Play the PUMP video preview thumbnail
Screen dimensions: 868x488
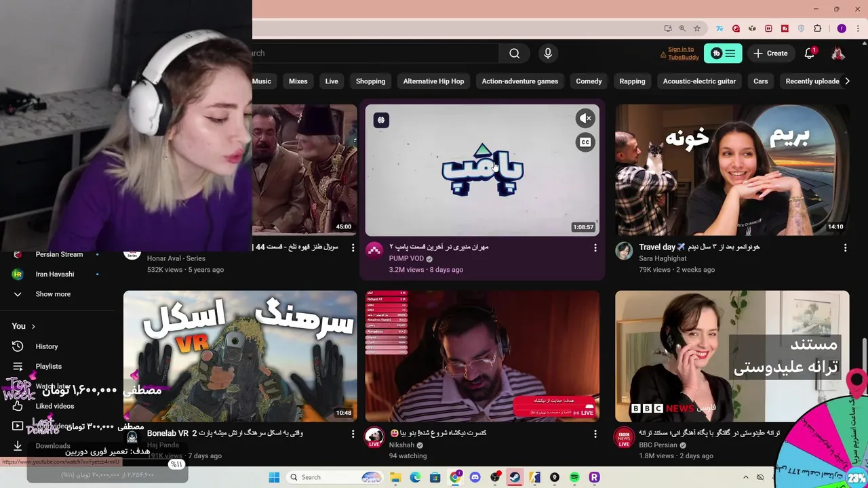click(482, 170)
